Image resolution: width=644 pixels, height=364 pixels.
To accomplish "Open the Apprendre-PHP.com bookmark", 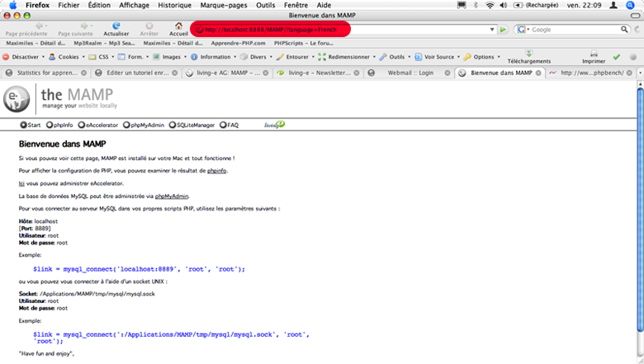I will click(238, 43).
